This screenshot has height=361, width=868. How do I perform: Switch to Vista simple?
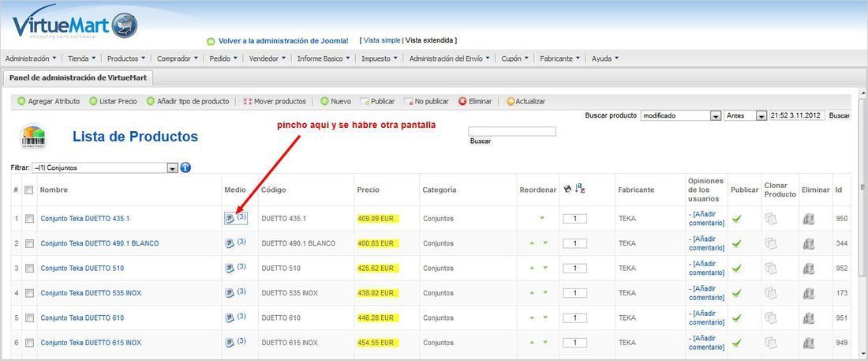pos(381,40)
